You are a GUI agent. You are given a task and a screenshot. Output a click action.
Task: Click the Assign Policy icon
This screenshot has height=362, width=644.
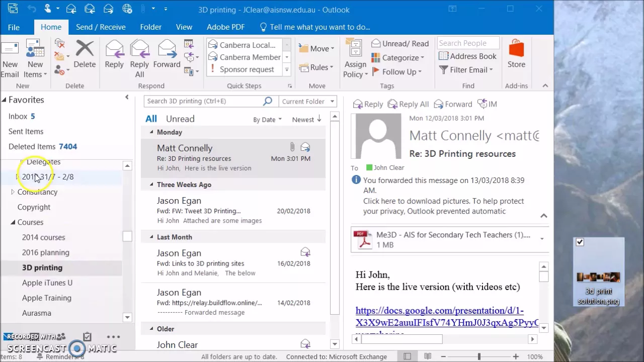point(355,49)
